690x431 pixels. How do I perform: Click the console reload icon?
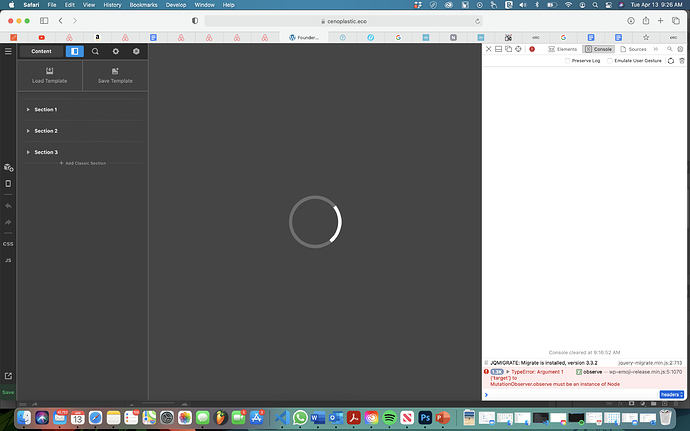click(x=671, y=61)
